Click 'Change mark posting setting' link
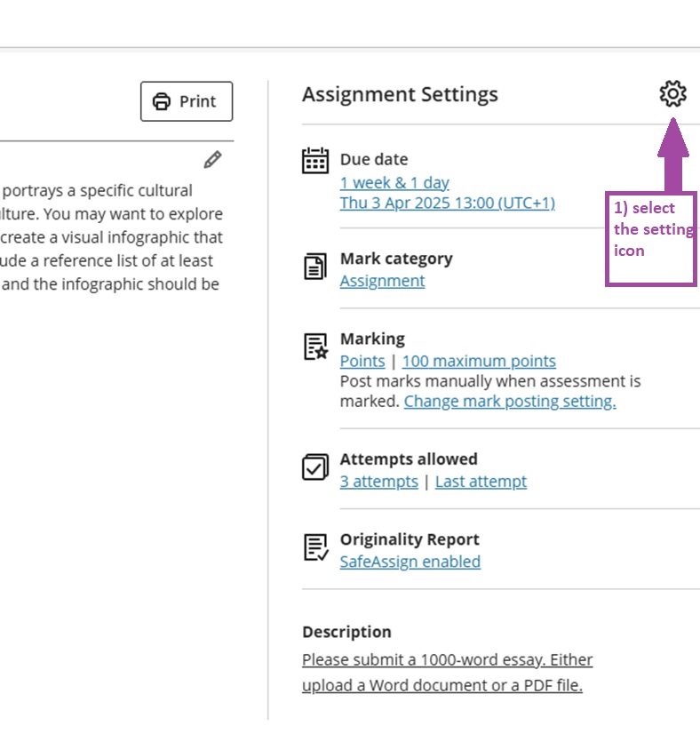Image resolution: width=700 pixels, height=734 pixels. click(510, 402)
